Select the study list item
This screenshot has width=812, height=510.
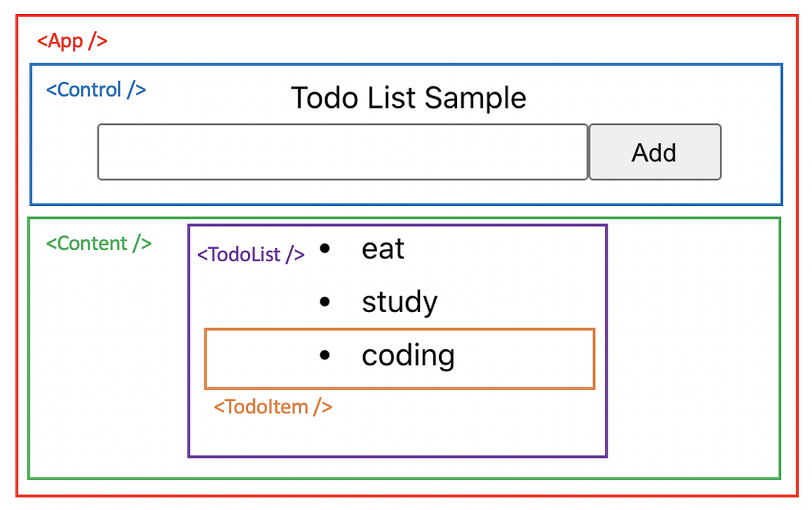pyautogui.click(x=399, y=301)
